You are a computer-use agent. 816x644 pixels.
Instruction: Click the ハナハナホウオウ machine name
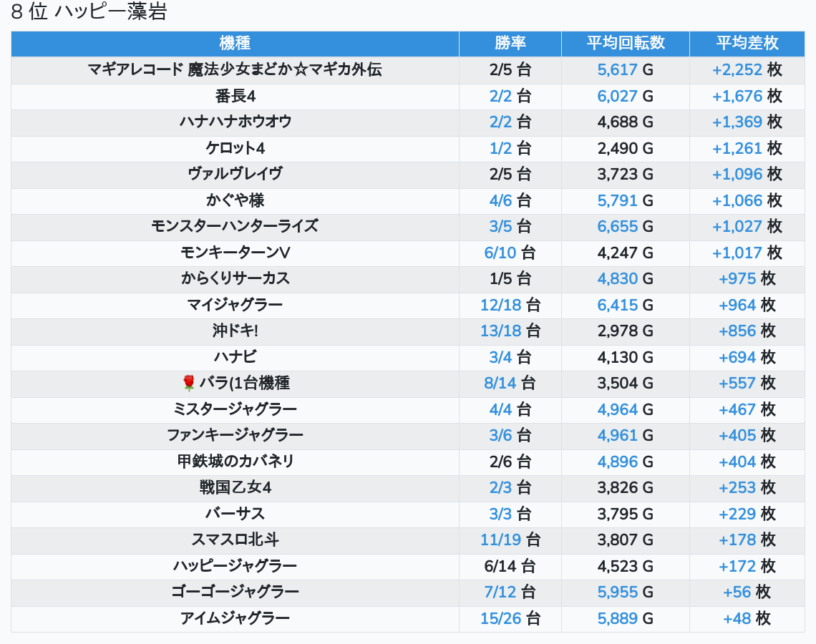(235, 122)
